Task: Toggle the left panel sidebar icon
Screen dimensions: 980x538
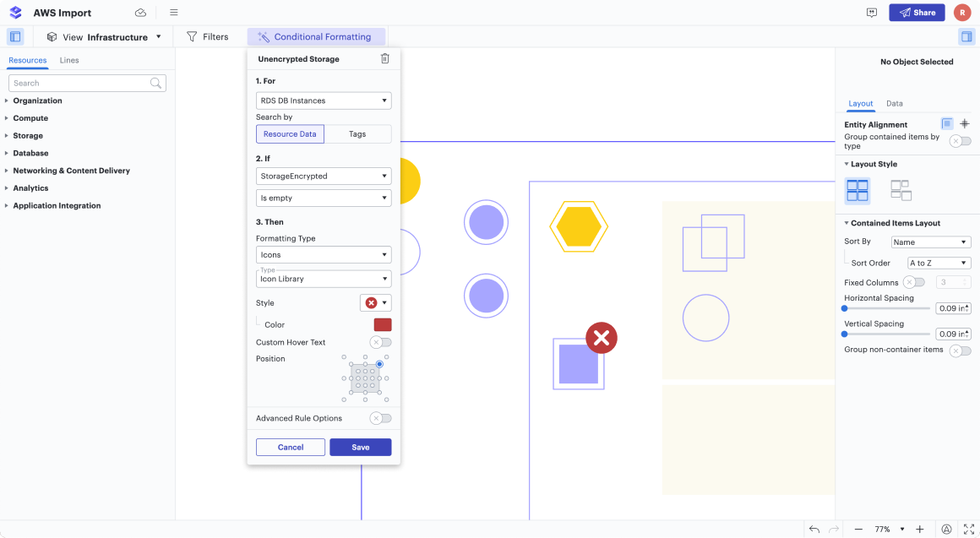Action: point(15,37)
